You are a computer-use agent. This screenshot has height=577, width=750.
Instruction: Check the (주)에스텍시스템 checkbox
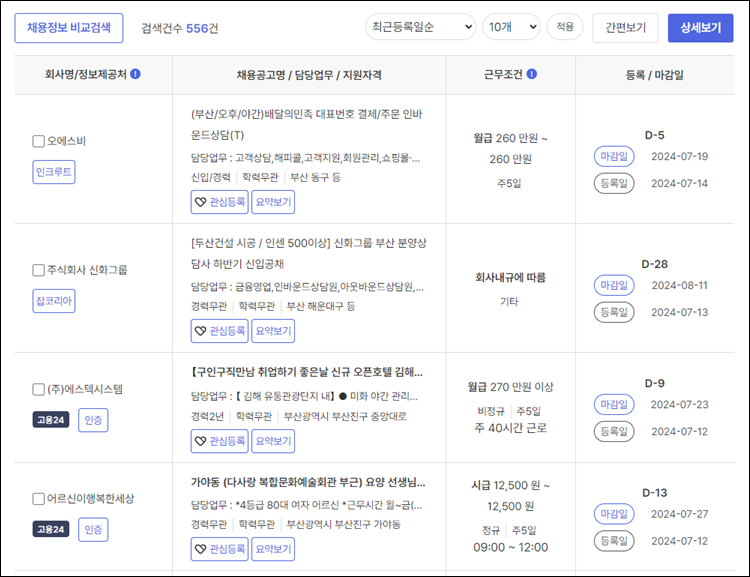click(38, 389)
